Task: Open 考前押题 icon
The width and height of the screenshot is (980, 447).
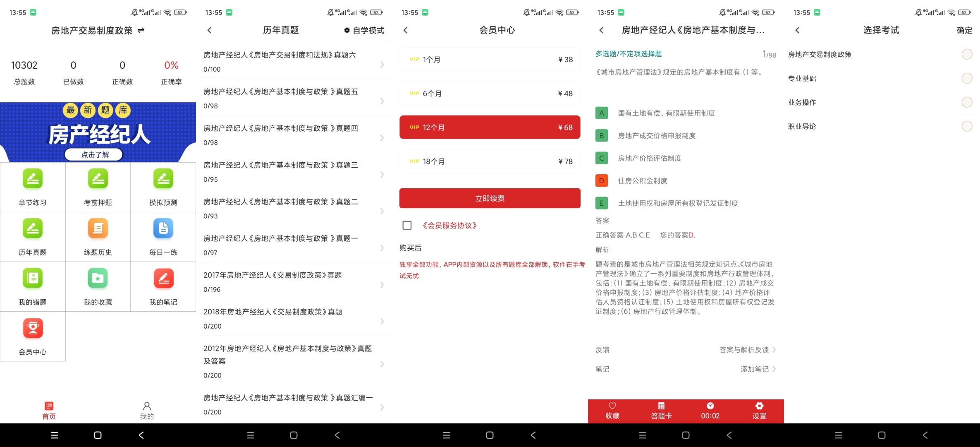Action: tap(98, 179)
